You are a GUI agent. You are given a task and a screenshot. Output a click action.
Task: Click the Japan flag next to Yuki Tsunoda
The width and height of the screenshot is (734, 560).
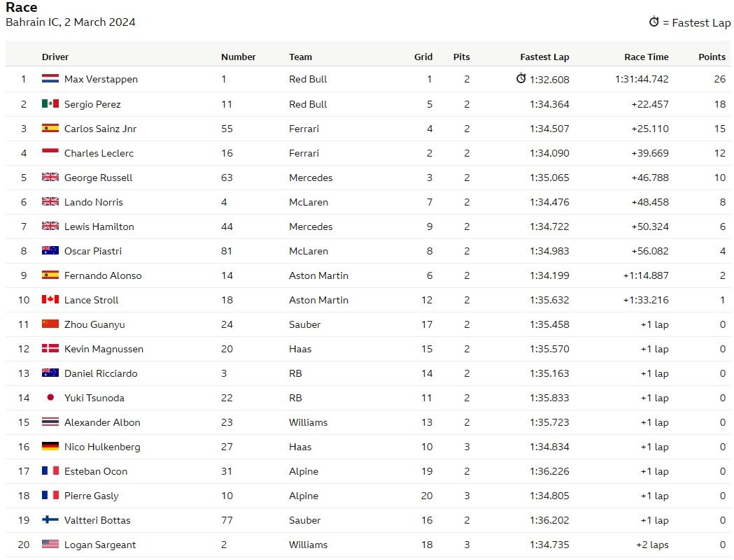point(50,397)
